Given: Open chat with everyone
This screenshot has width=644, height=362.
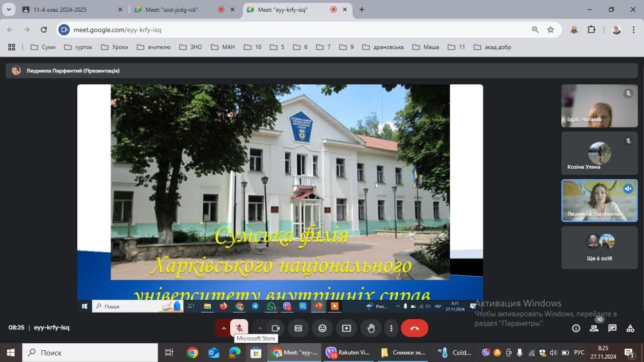Looking at the screenshot, I should [612, 328].
